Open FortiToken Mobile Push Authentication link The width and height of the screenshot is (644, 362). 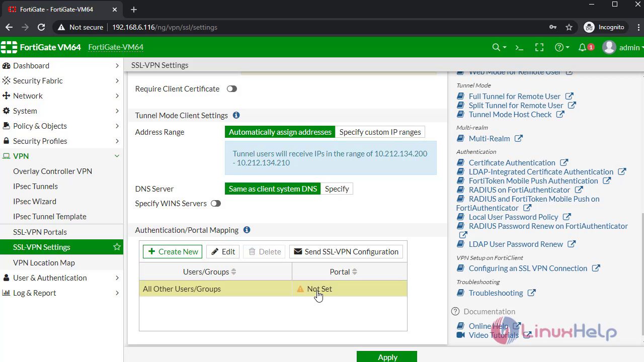click(x=533, y=180)
